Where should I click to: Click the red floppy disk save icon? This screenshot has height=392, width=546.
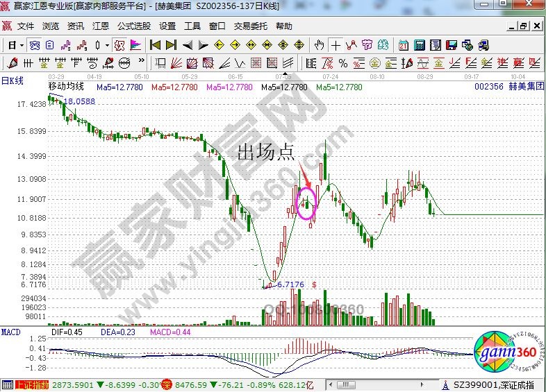(453, 45)
